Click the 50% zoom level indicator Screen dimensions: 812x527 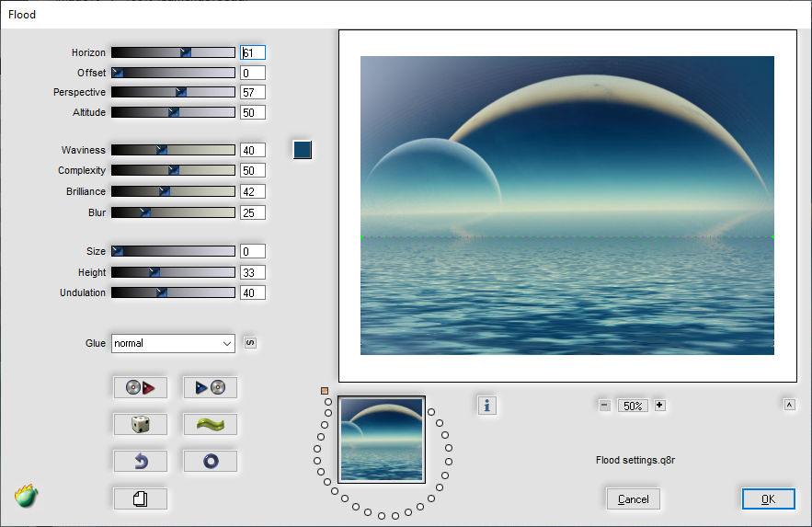(x=633, y=406)
